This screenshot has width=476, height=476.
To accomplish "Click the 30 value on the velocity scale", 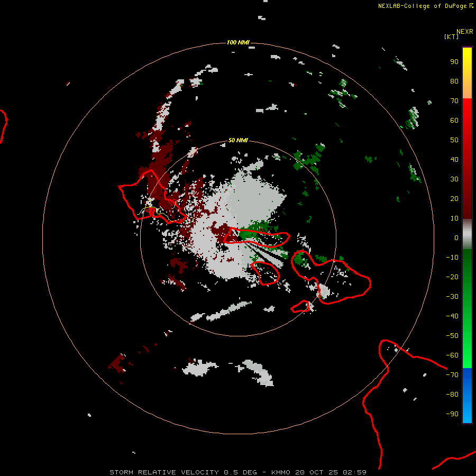I will tap(454, 179).
